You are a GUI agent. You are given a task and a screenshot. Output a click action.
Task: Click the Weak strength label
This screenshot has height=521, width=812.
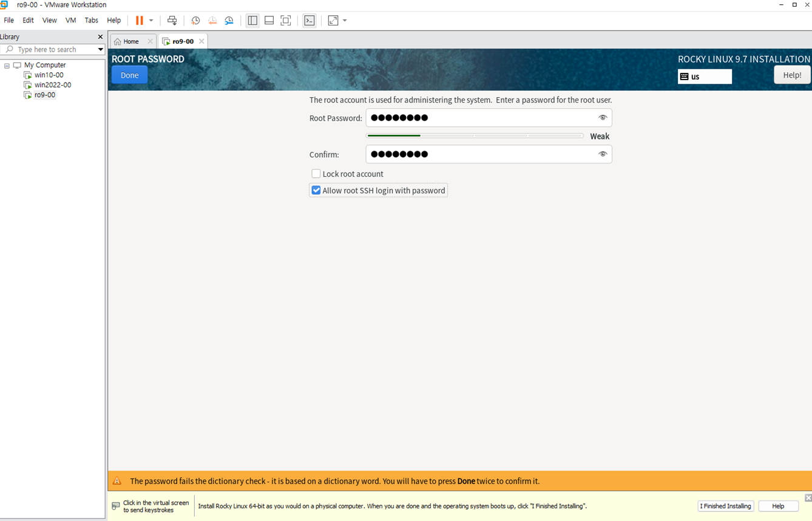coord(600,136)
